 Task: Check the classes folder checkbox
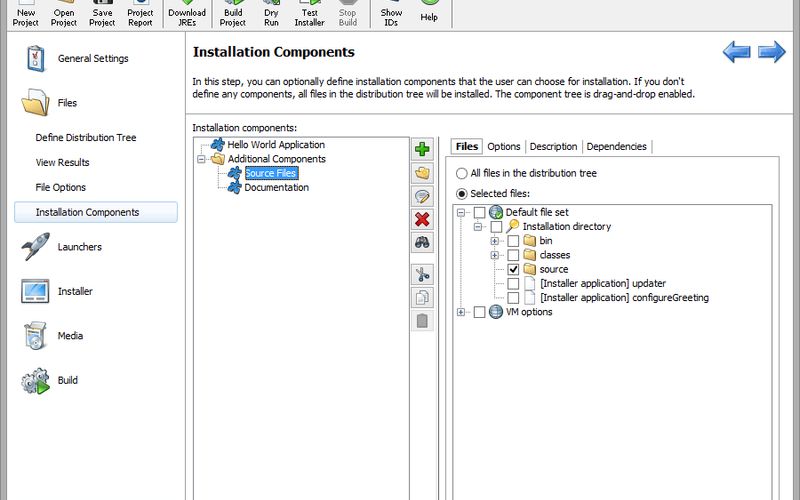tap(513, 255)
